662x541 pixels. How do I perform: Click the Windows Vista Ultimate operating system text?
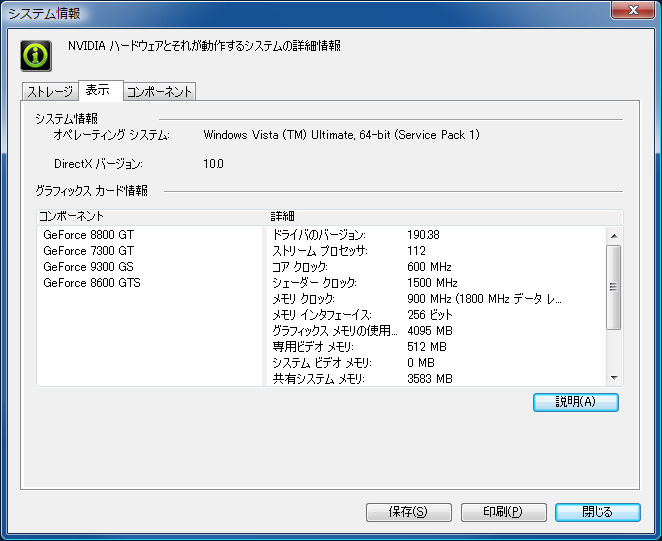point(342,135)
